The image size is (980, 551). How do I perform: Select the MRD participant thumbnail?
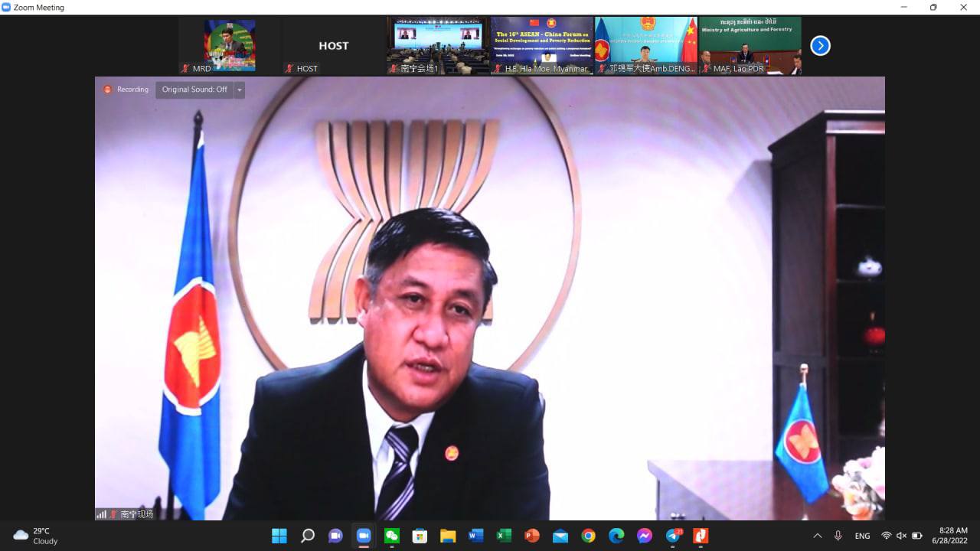tap(229, 46)
